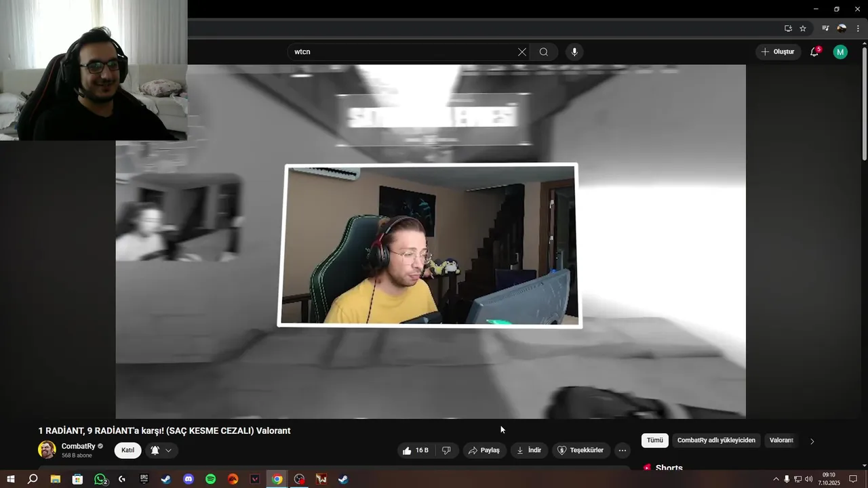Bookmark this page with star icon
Image resolution: width=868 pixels, height=488 pixels.
click(x=803, y=28)
